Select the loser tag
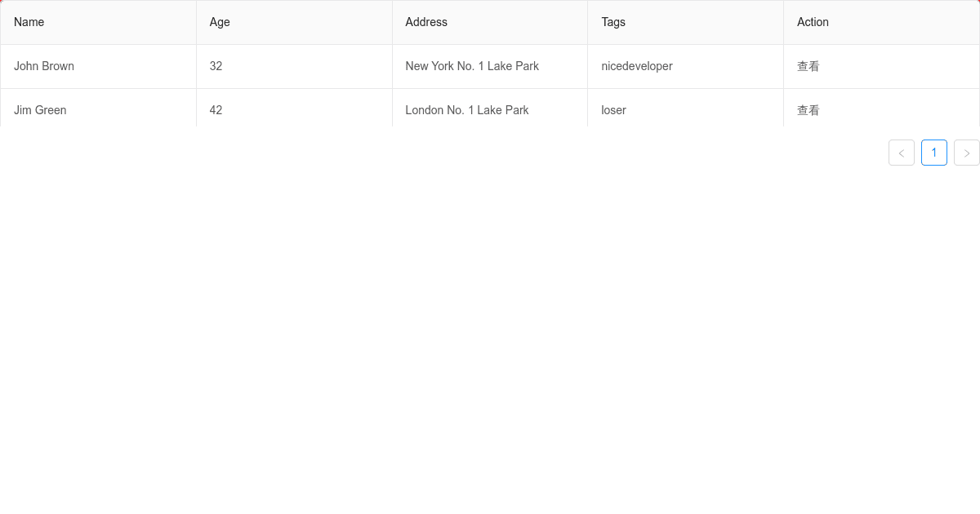980x514 pixels. (613, 110)
